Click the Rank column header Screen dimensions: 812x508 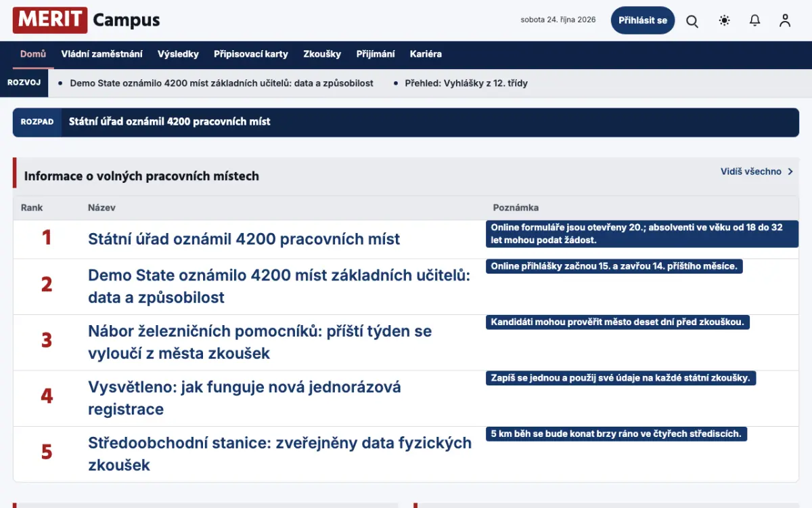click(32, 208)
